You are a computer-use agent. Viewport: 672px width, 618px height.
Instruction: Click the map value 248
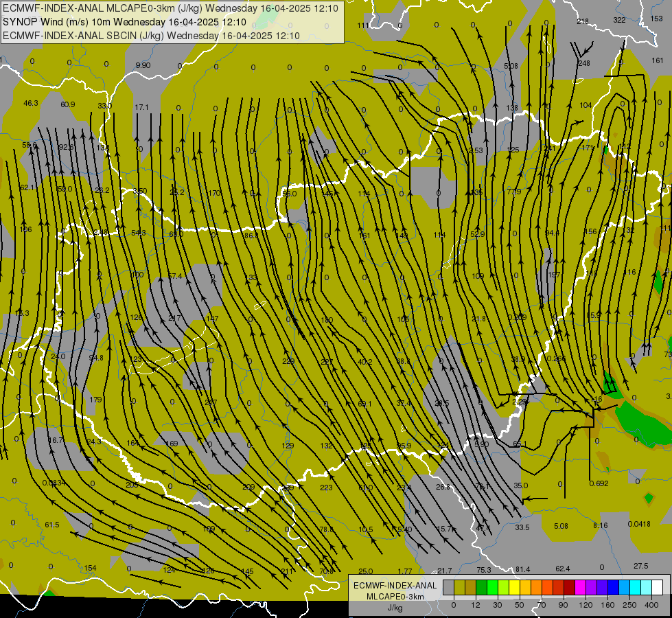[584, 63]
